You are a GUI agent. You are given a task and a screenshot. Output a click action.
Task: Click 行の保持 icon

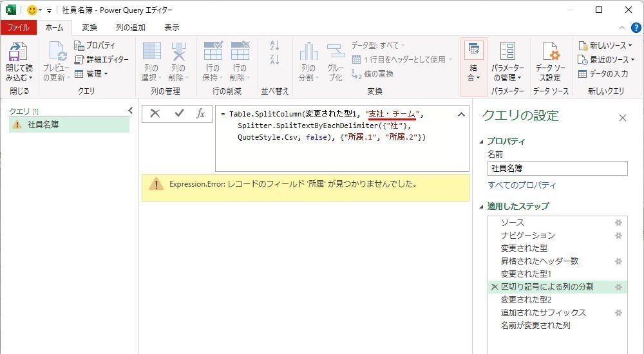click(x=213, y=50)
